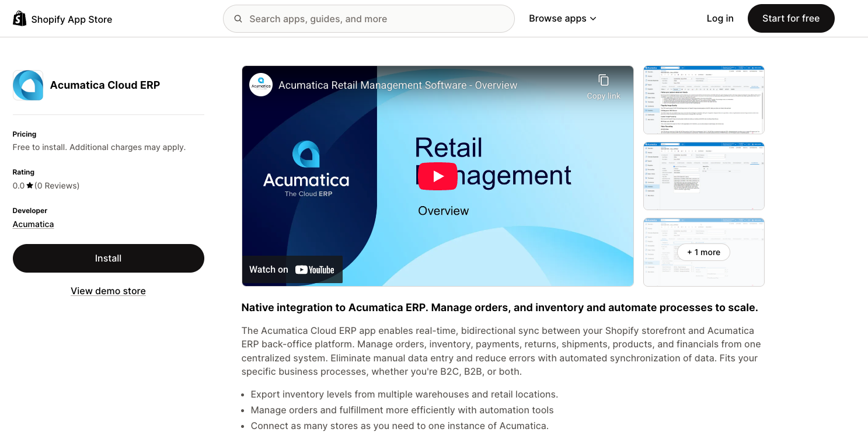Click the Log in menu entry
This screenshot has height=446, width=868.
point(720,18)
